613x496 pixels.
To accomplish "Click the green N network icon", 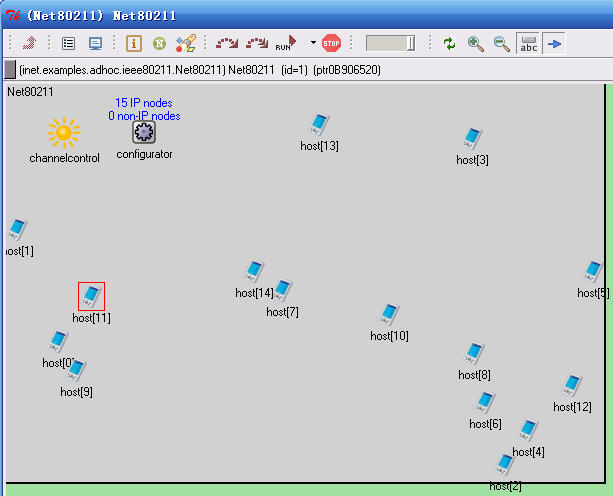I will (x=159, y=43).
